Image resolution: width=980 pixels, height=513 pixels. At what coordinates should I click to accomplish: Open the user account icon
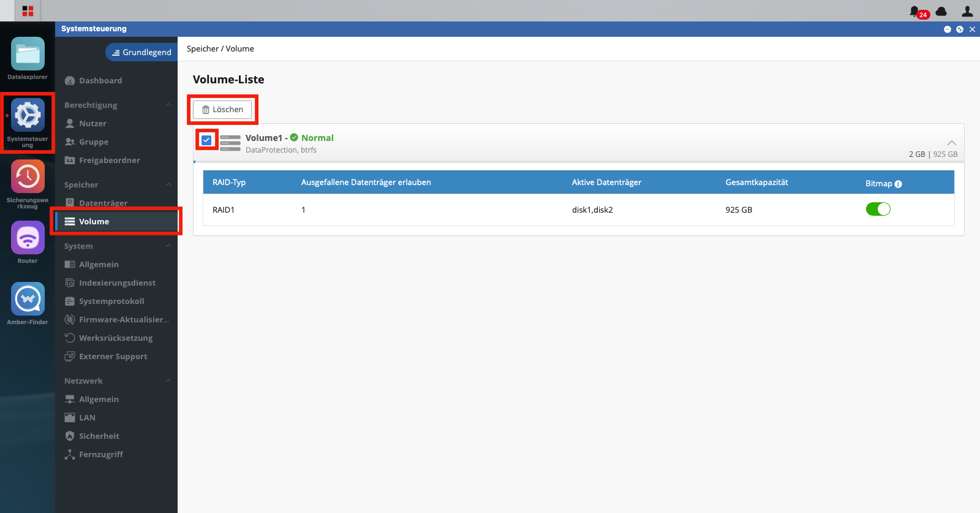click(967, 11)
